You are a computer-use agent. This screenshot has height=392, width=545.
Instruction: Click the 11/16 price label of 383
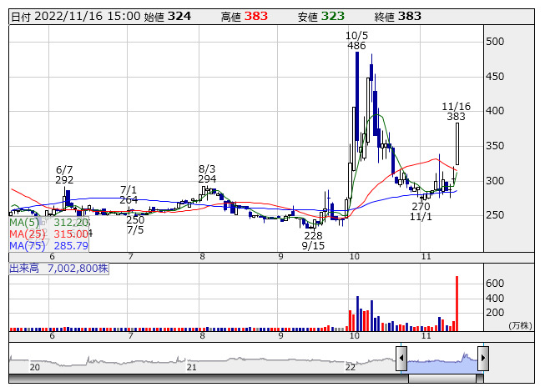pyautogui.click(x=456, y=112)
